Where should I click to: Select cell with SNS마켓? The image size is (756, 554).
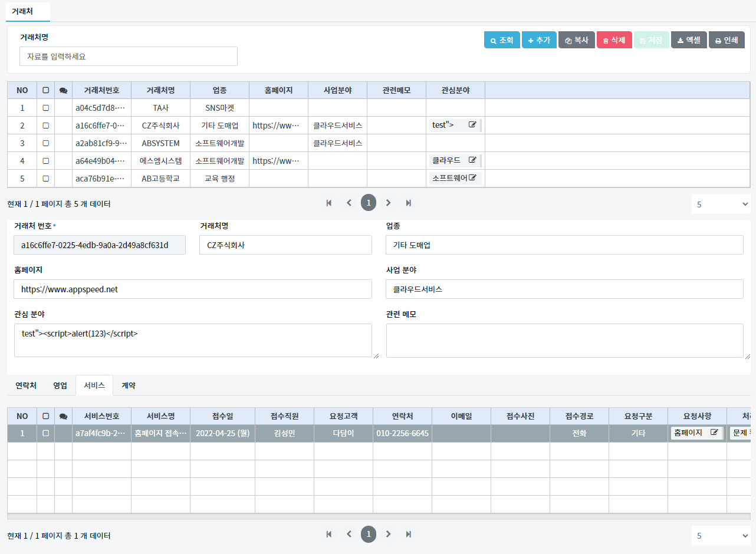pos(219,108)
